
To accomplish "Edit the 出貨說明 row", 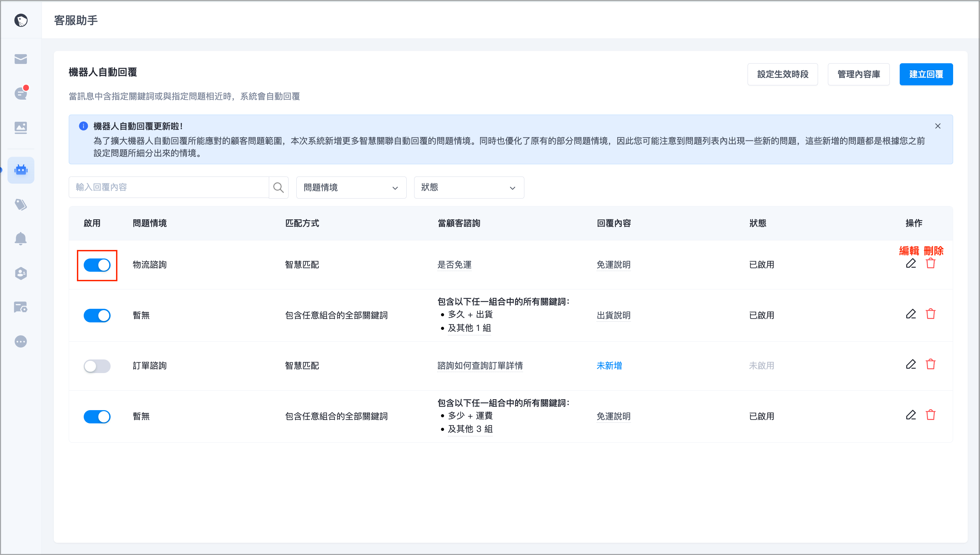I will coord(911,314).
